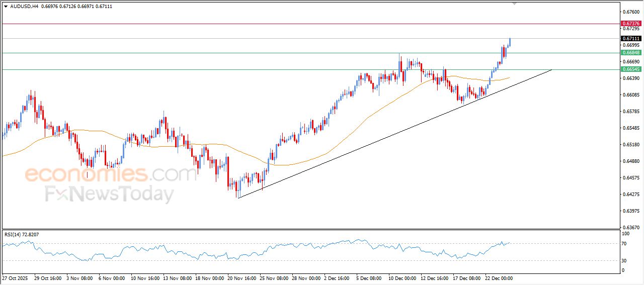Click the triangle arrow beside AUDUSD,H4

[x=6, y=6]
